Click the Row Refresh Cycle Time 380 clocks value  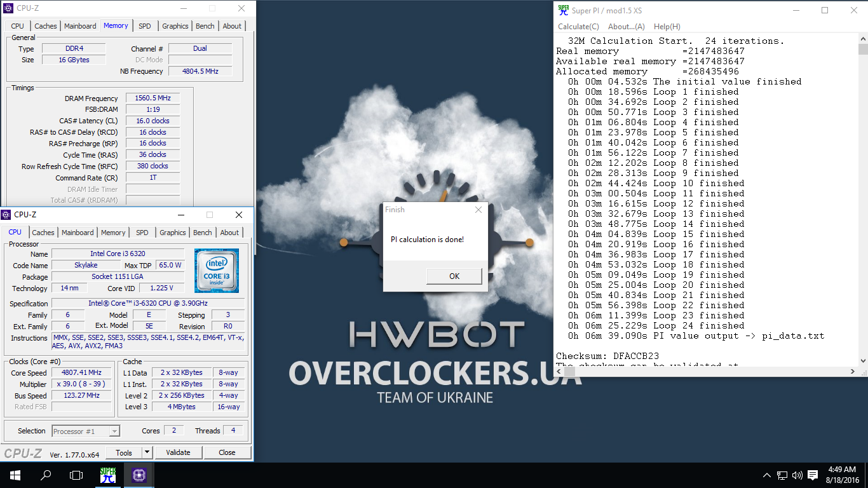click(153, 166)
